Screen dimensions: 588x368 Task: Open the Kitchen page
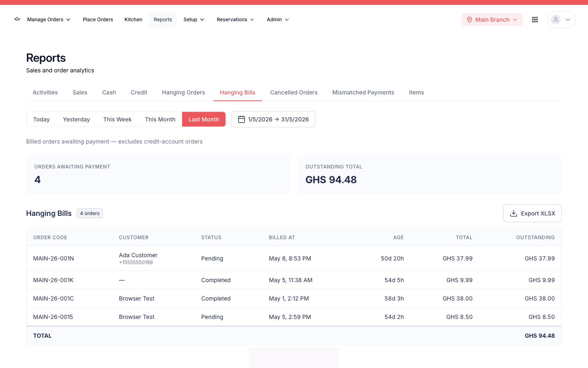[x=134, y=20]
